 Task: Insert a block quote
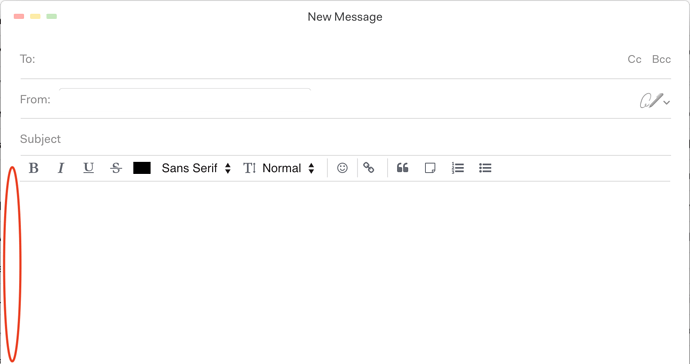point(402,168)
